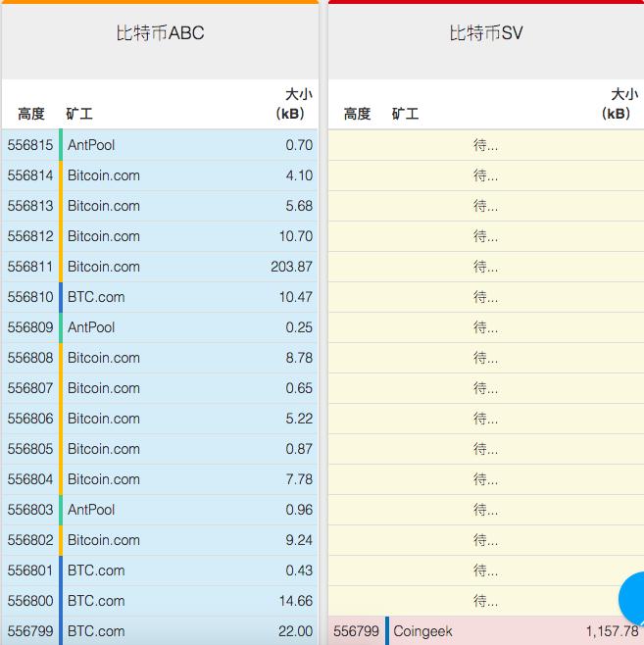Open block height 556800

pyautogui.click(x=30, y=601)
